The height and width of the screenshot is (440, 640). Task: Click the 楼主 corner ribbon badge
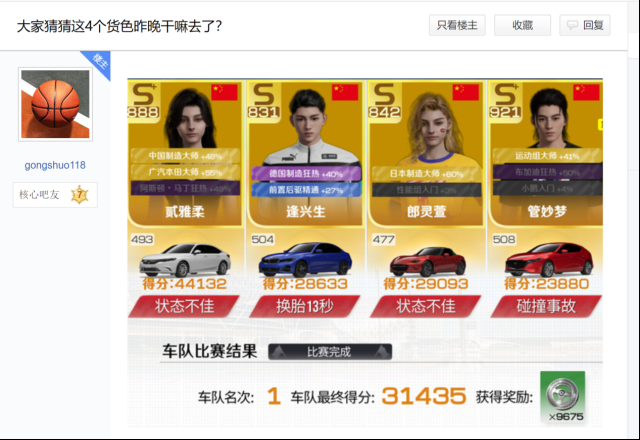point(99,62)
